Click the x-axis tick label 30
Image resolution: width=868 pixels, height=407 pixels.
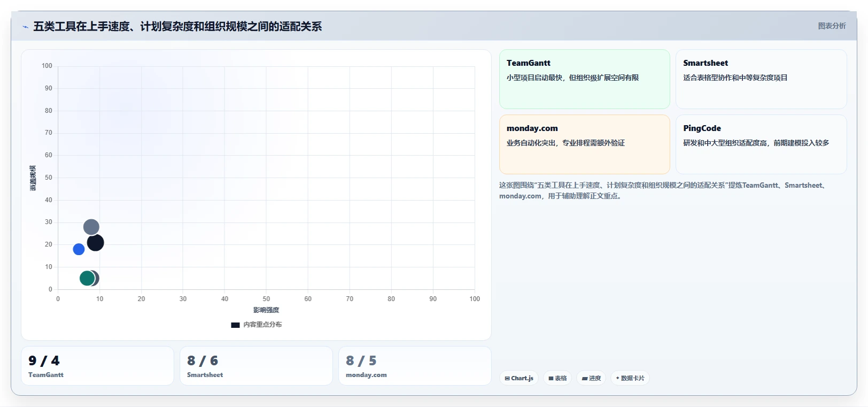tap(183, 299)
